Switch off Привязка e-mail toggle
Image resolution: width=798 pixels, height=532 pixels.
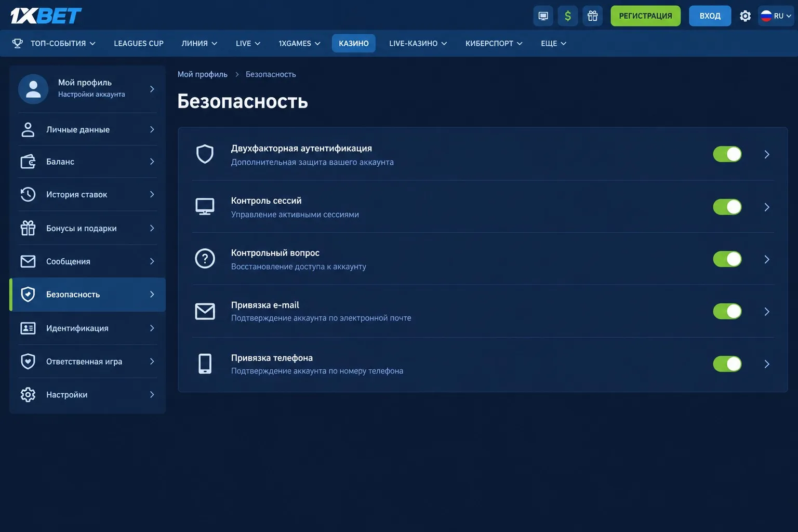(x=727, y=311)
